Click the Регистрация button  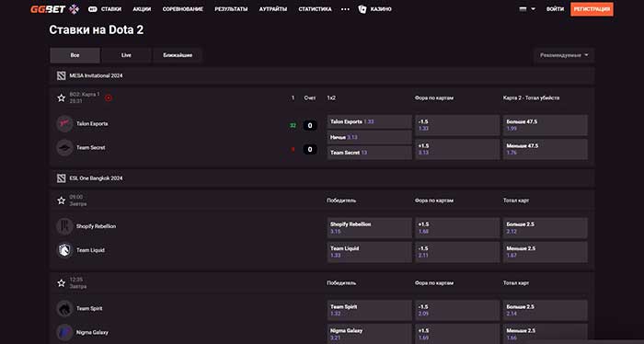coord(592,9)
